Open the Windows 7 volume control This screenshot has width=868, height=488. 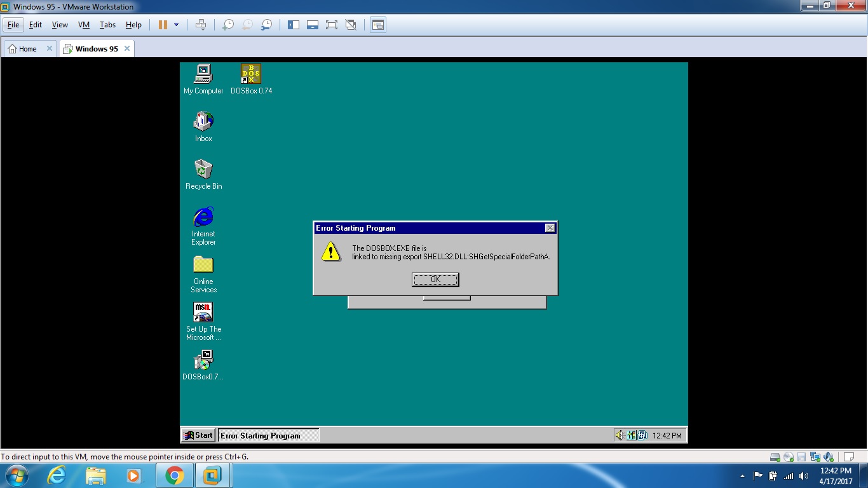(x=804, y=476)
